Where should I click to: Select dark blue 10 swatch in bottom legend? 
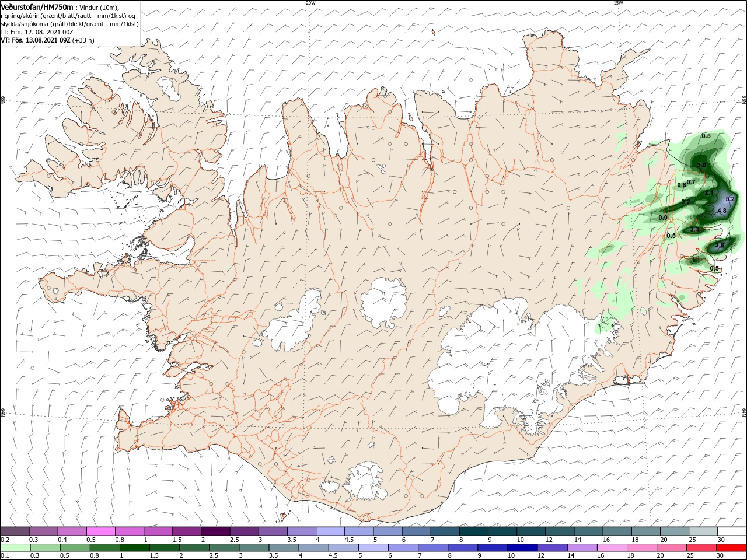[521, 548]
